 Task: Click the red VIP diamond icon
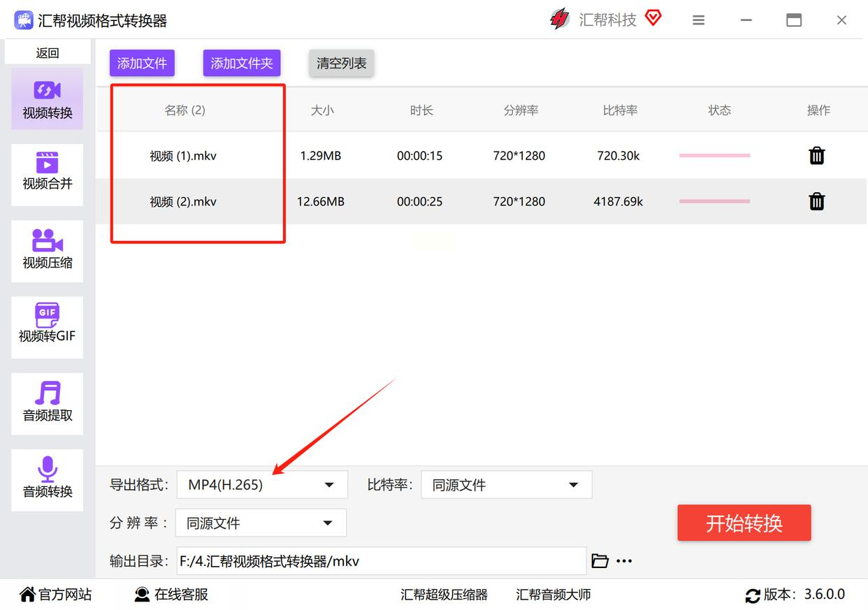pyautogui.click(x=653, y=18)
